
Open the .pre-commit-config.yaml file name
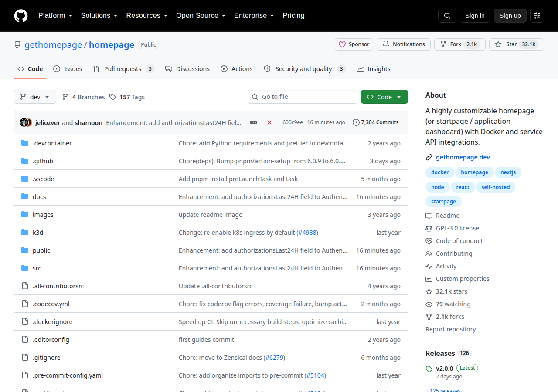click(68, 375)
